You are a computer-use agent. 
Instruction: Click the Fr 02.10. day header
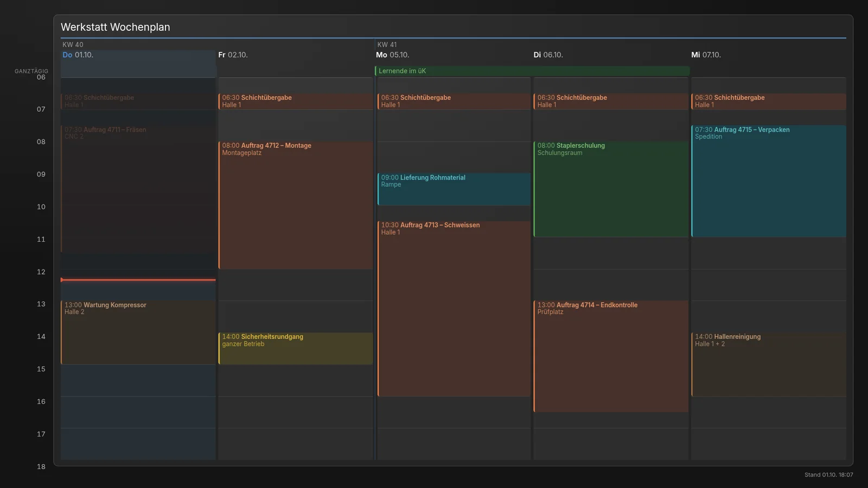233,55
